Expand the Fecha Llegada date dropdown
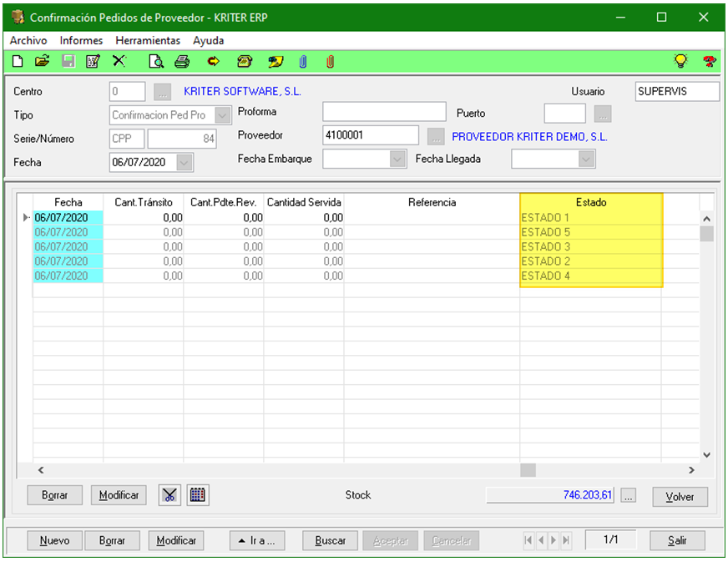The image size is (728, 562). coord(586,159)
